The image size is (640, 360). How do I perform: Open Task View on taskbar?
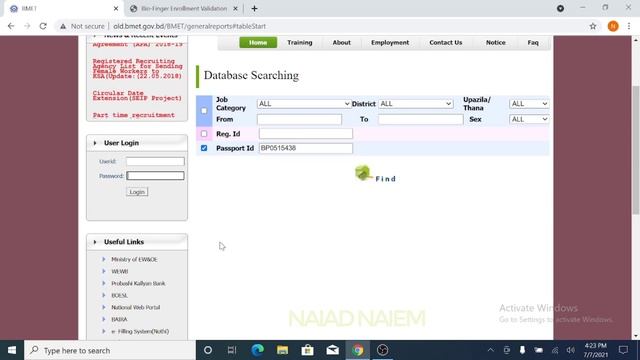(232, 350)
